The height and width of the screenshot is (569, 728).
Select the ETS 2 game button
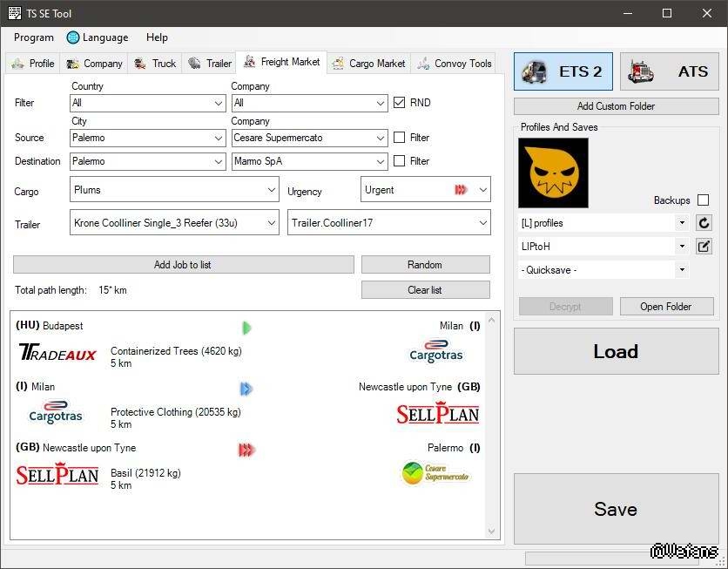click(x=563, y=71)
